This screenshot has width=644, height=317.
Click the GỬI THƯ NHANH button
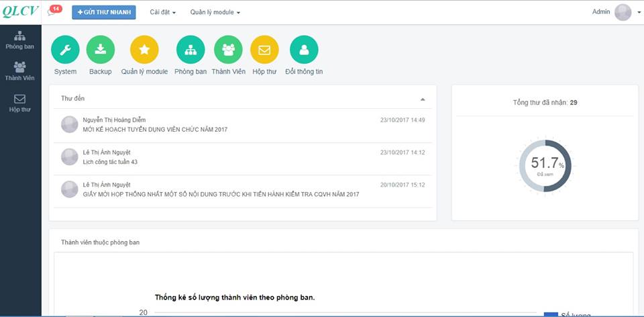pyautogui.click(x=104, y=12)
